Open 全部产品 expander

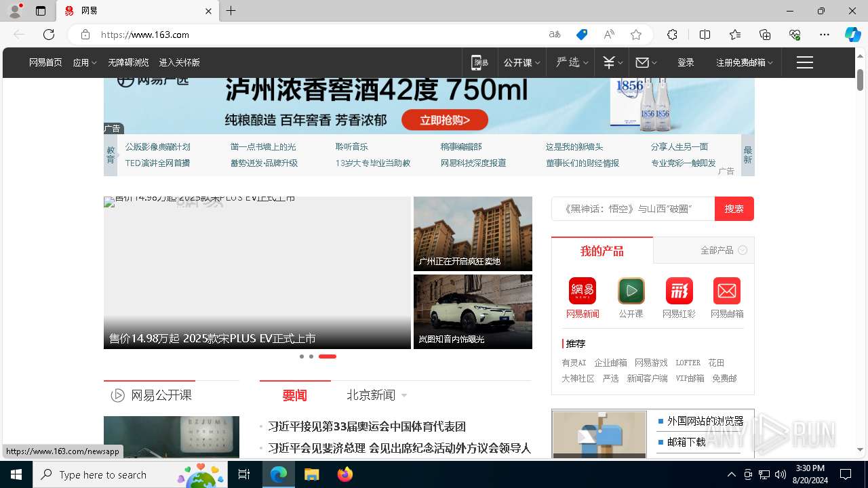pyautogui.click(x=724, y=250)
